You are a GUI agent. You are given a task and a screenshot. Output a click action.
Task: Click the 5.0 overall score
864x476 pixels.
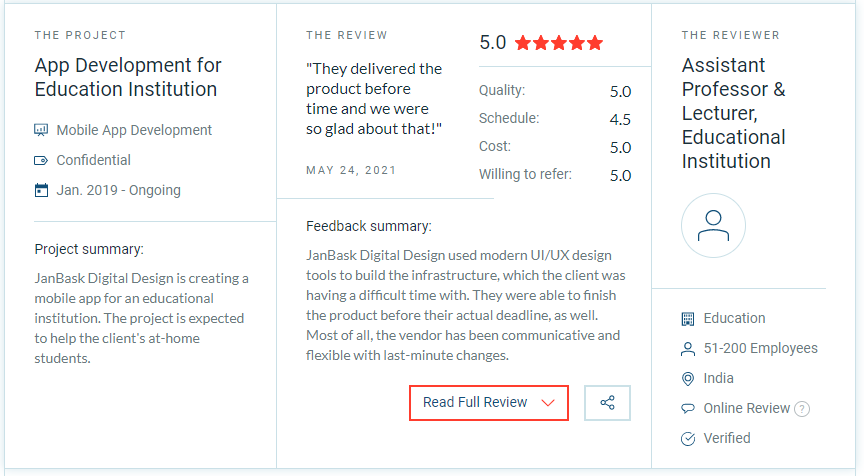493,43
